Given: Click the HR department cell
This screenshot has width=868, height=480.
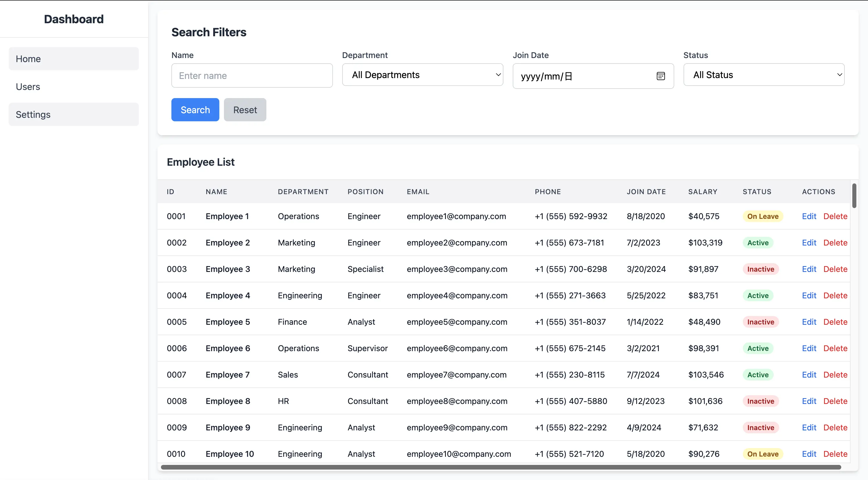Looking at the screenshot, I should pyautogui.click(x=283, y=401).
